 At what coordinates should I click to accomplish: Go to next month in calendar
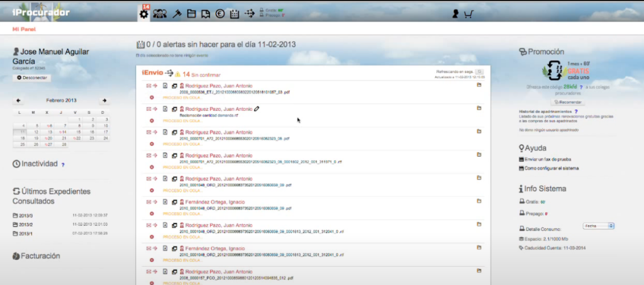[x=104, y=101]
